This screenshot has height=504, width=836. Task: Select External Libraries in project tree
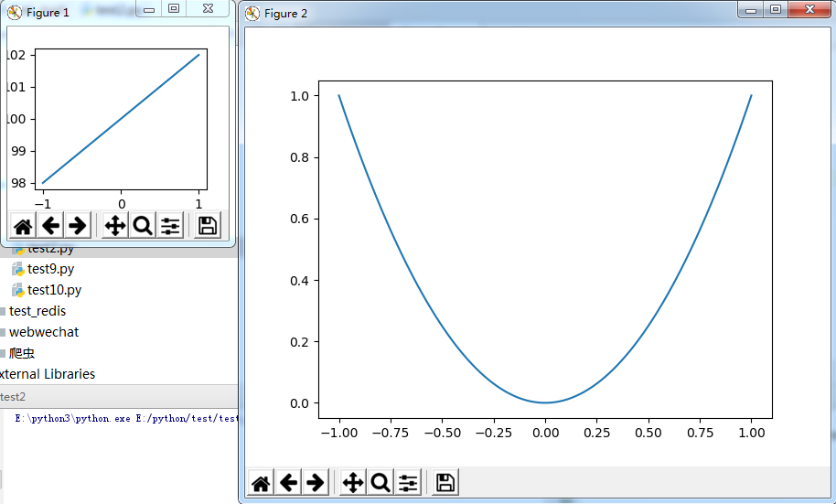[47, 374]
